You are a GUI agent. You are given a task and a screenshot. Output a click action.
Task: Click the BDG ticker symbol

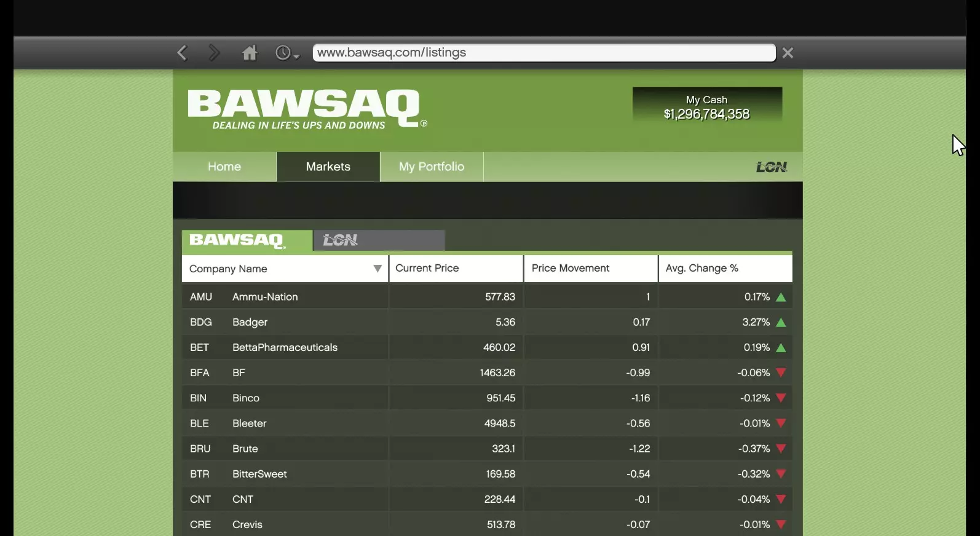click(x=201, y=322)
